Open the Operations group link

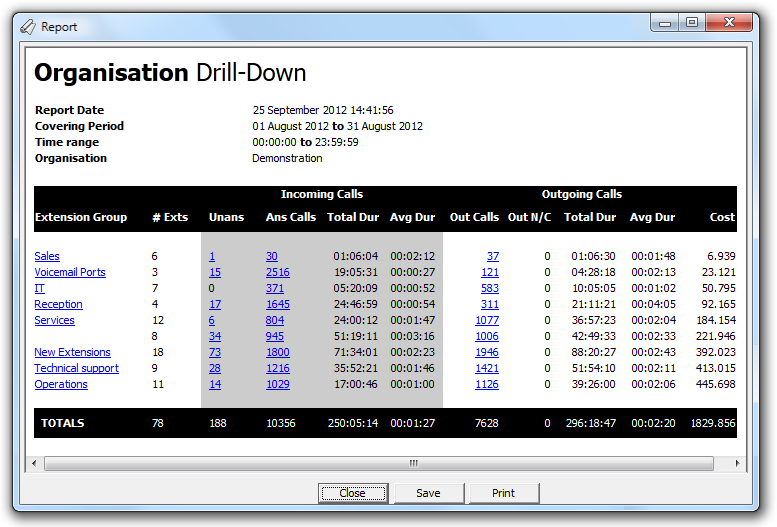click(x=61, y=384)
